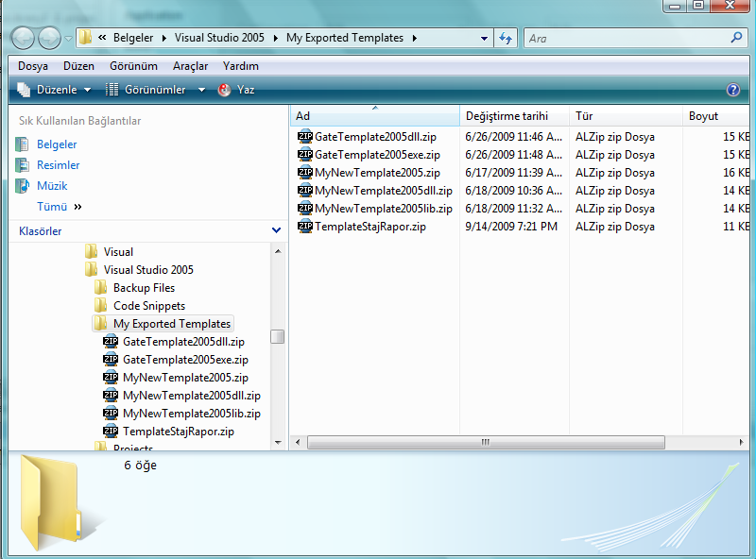Viewport: 756px width, 559px height.
Task: Select GateTemplate2005dll.zip in the file list
Action: point(378,137)
